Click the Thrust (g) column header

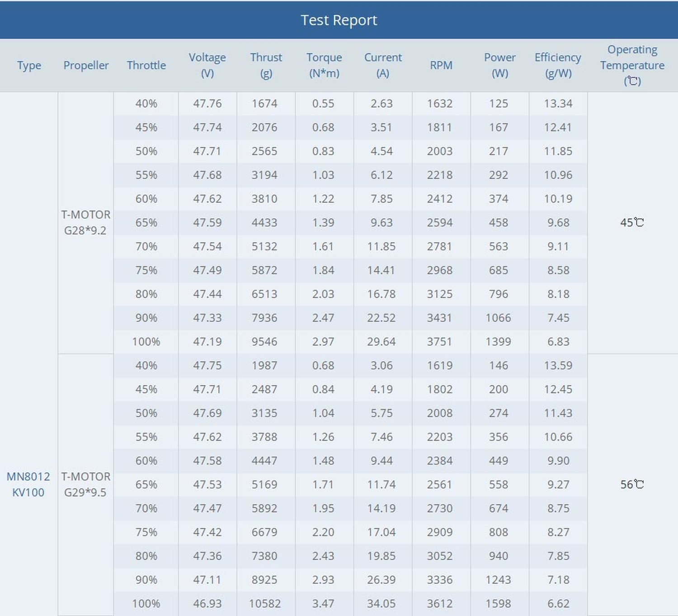[x=266, y=65]
